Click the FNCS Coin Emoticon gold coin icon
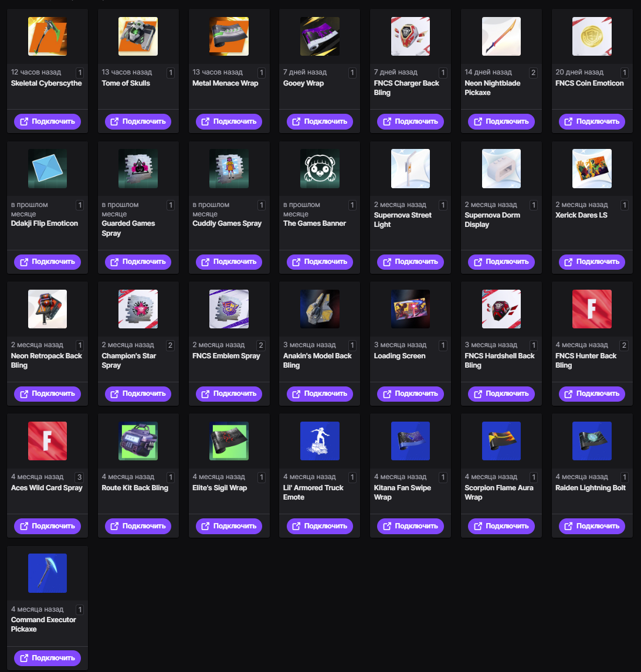This screenshot has height=672, width=641. 592,36
